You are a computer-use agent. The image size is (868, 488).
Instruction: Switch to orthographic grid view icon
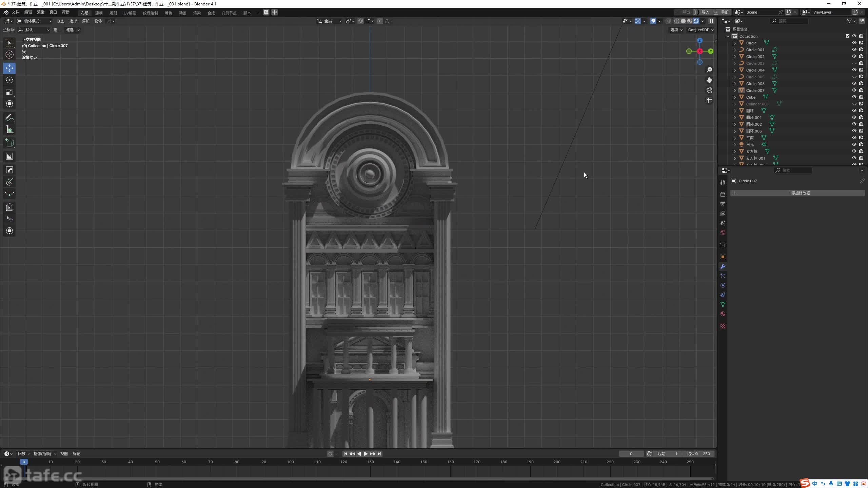[709, 100]
